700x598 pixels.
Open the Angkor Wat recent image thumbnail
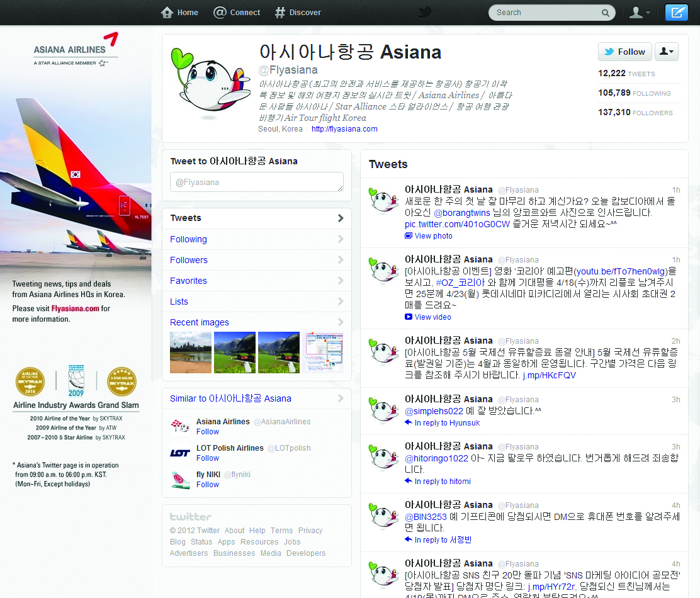(191, 353)
